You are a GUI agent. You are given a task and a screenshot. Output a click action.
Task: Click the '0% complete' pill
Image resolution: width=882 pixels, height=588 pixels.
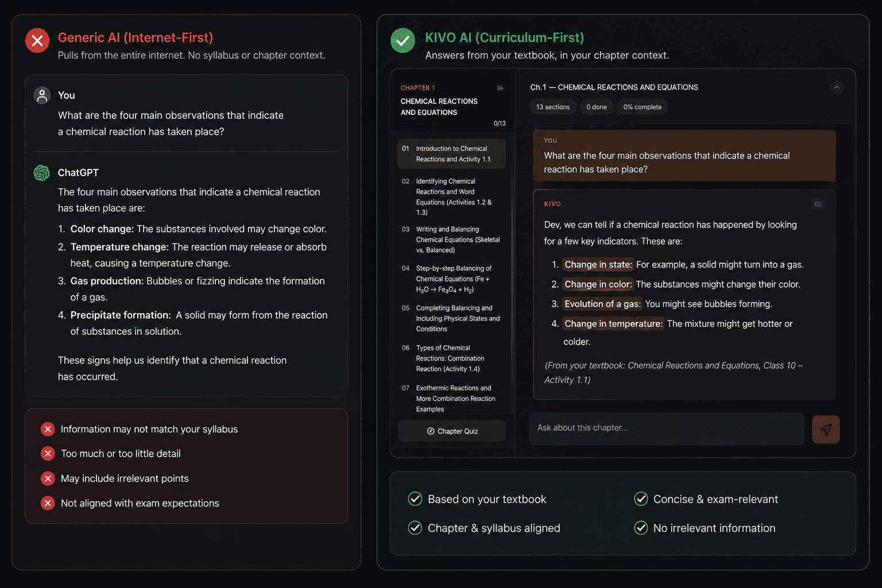click(x=643, y=107)
